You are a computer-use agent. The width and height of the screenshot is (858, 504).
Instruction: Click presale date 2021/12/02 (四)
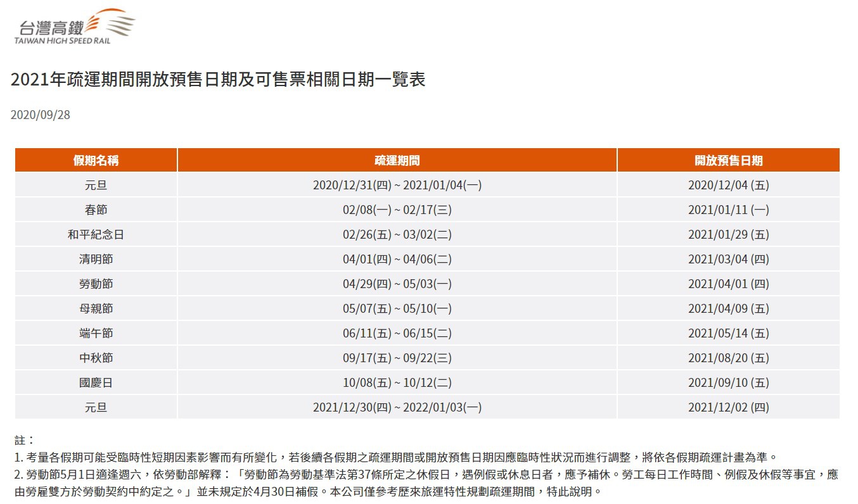pos(729,407)
